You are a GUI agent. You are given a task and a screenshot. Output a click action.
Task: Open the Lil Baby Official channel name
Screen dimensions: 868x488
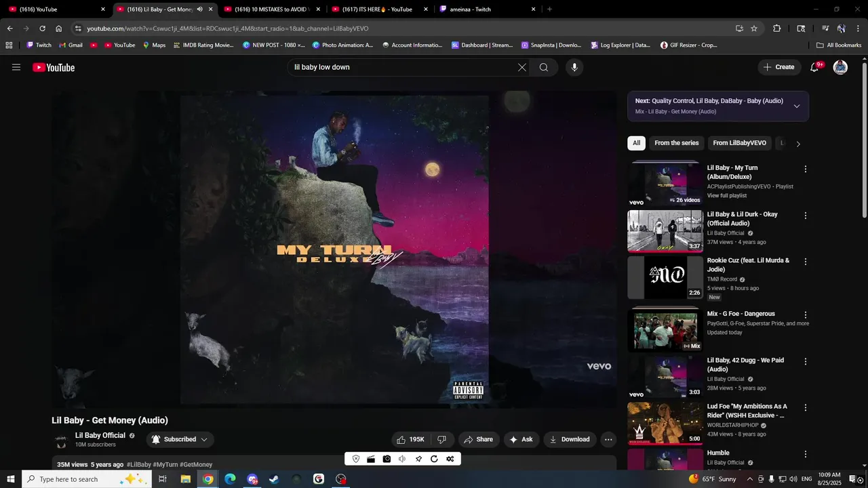point(100,436)
